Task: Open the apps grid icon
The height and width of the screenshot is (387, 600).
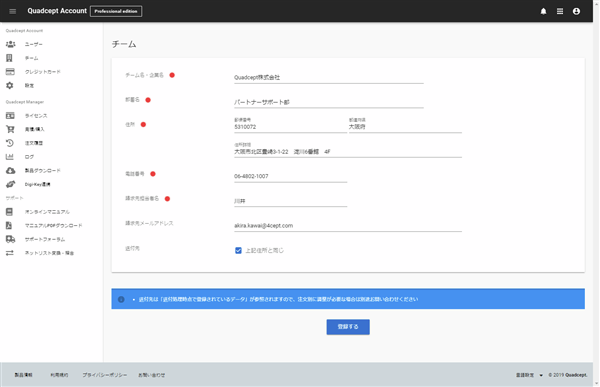Action: tap(560, 11)
